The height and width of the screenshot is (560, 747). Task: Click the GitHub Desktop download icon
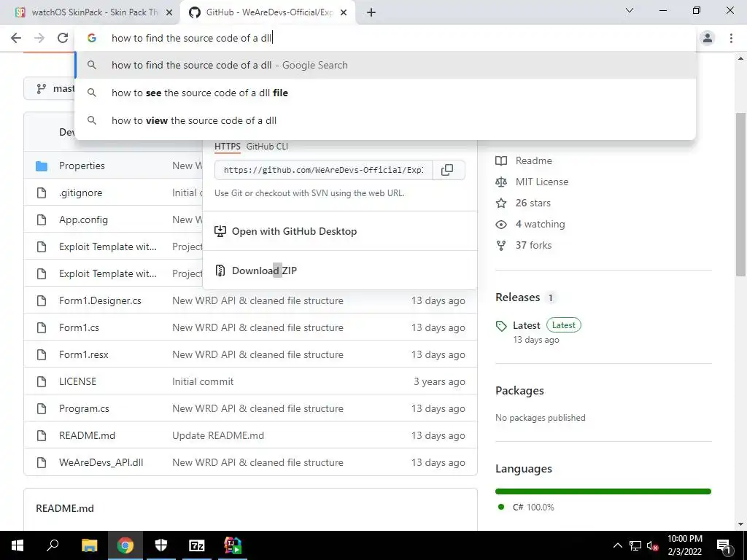pyautogui.click(x=220, y=231)
